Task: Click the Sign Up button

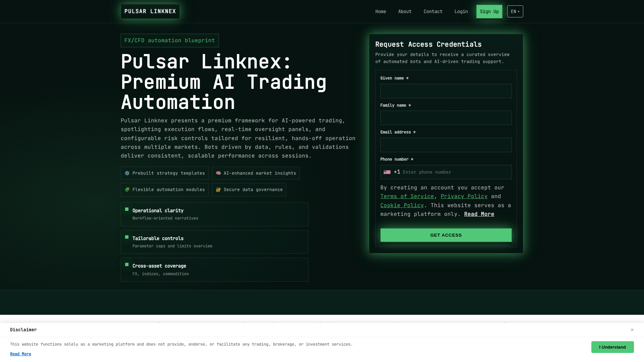Action: coord(489,11)
